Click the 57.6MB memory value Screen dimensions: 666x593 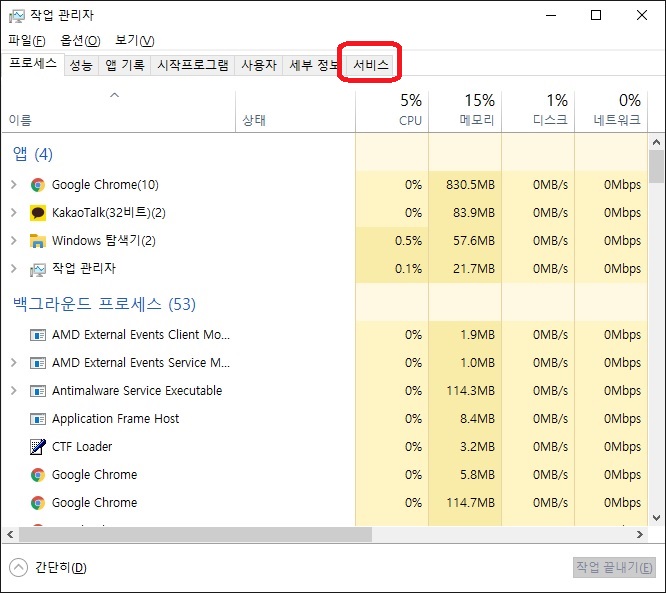[474, 241]
